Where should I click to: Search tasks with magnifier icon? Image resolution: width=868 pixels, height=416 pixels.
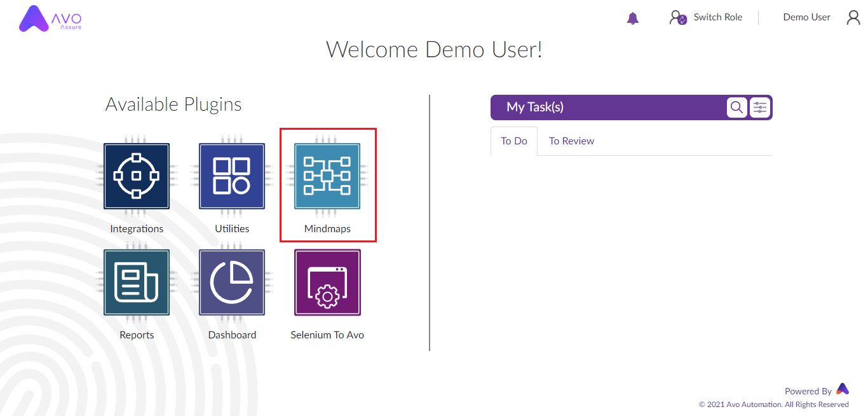tap(736, 107)
